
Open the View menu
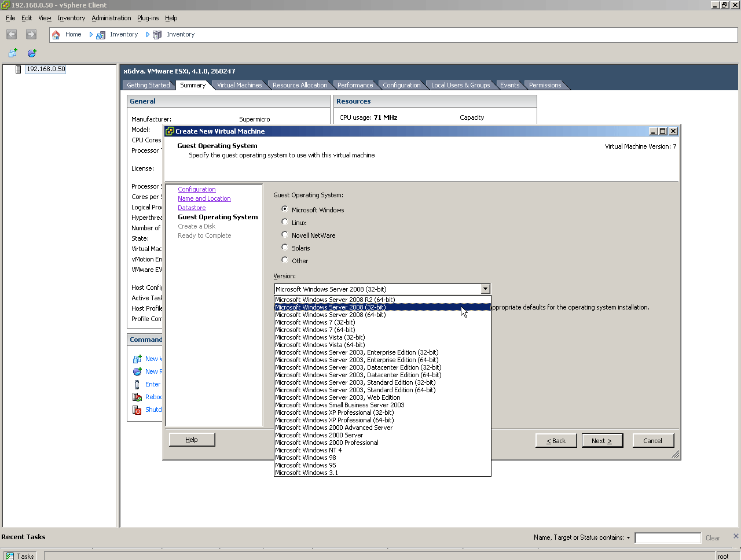point(45,18)
